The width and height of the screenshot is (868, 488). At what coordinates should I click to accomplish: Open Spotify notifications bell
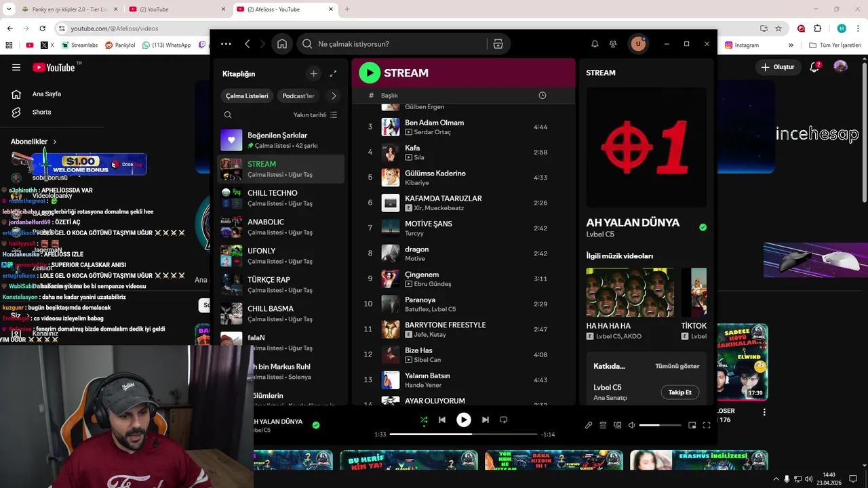point(595,44)
